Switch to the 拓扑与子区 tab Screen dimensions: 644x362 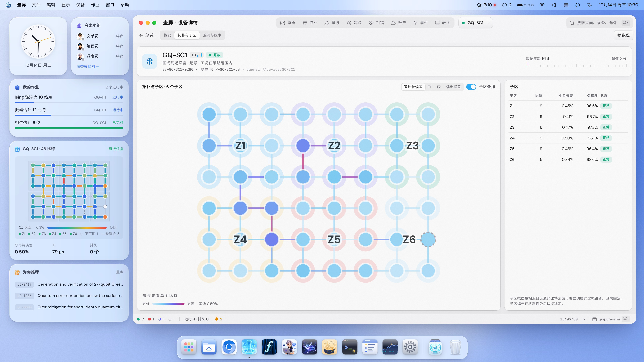187,35
